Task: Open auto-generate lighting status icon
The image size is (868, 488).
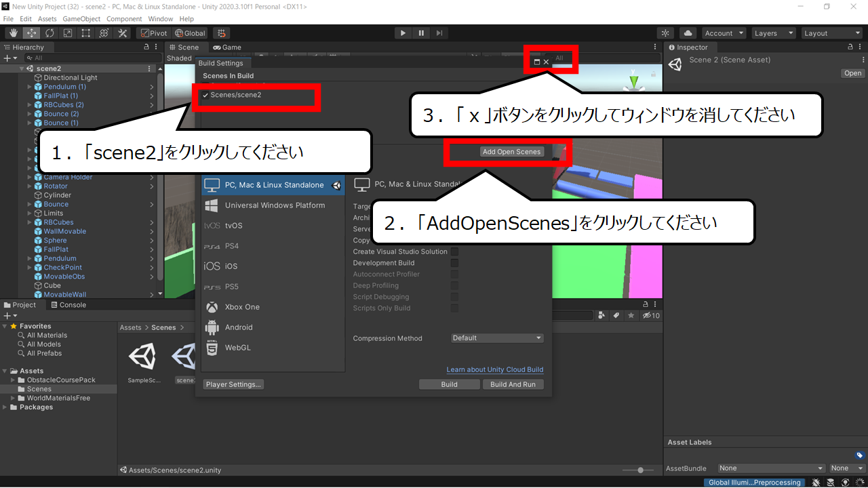Action: pos(845,483)
